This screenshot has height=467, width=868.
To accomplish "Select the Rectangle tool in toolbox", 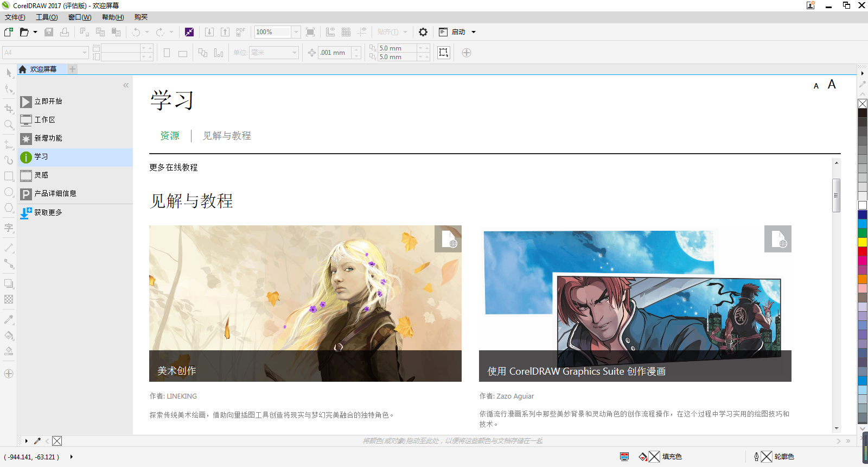I will coord(9,176).
